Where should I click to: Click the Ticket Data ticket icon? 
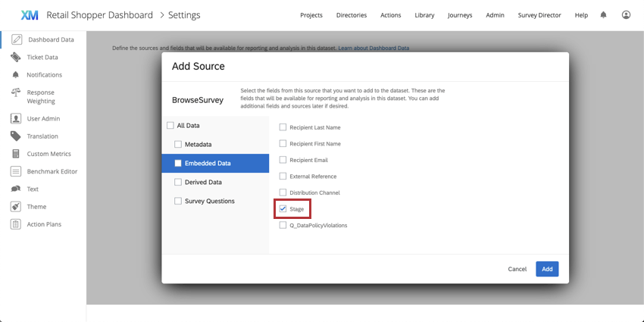pyautogui.click(x=16, y=57)
